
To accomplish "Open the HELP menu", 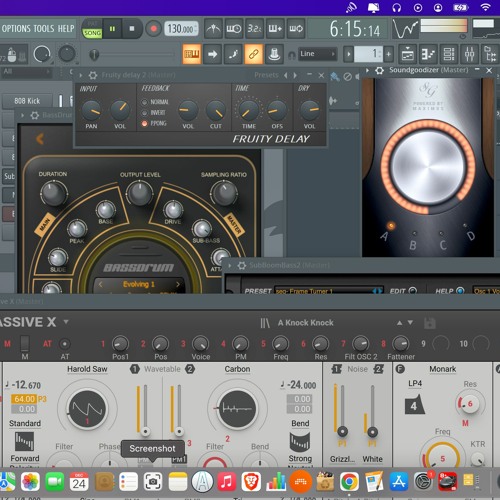I will click(66, 29).
